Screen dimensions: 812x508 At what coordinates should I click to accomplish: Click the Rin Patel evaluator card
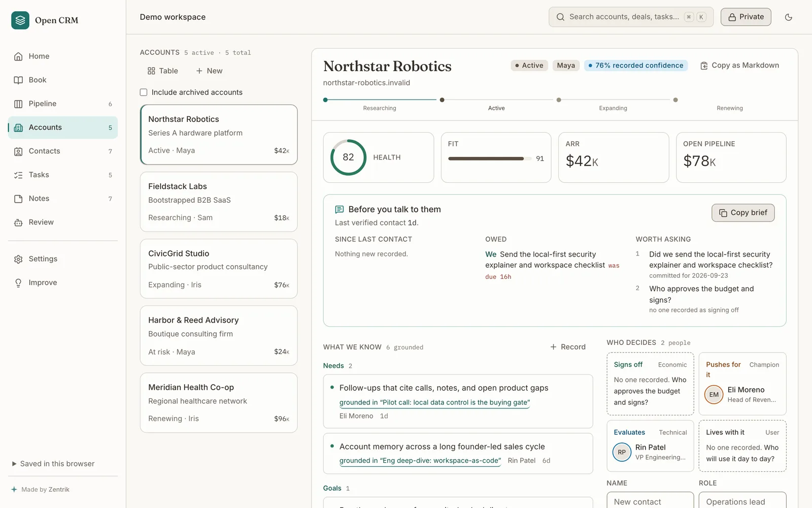pyautogui.click(x=650, y=446)
